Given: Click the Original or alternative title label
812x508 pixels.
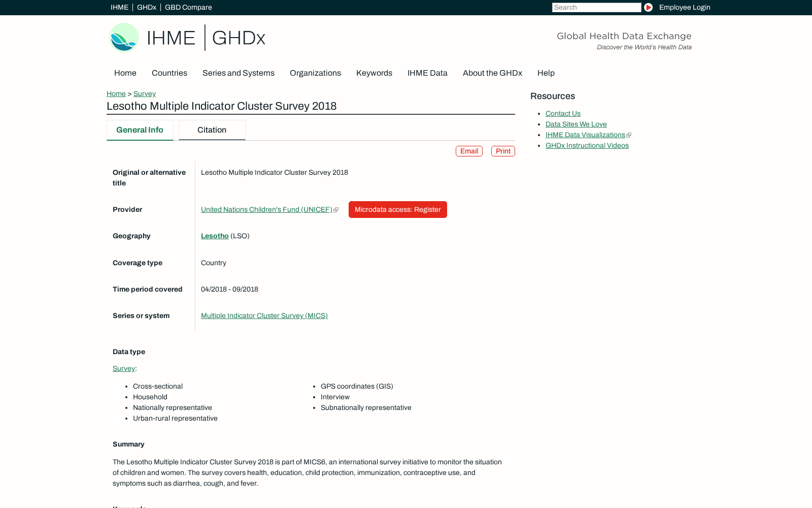Looking at the screenshot, I should click(149, 178).
